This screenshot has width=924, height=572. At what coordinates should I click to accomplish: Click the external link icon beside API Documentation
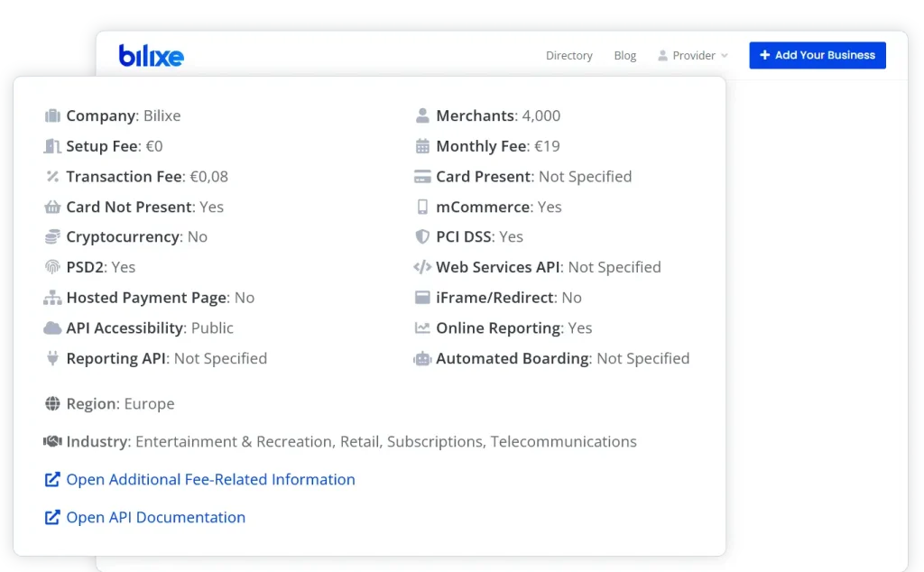coord(52,517)
